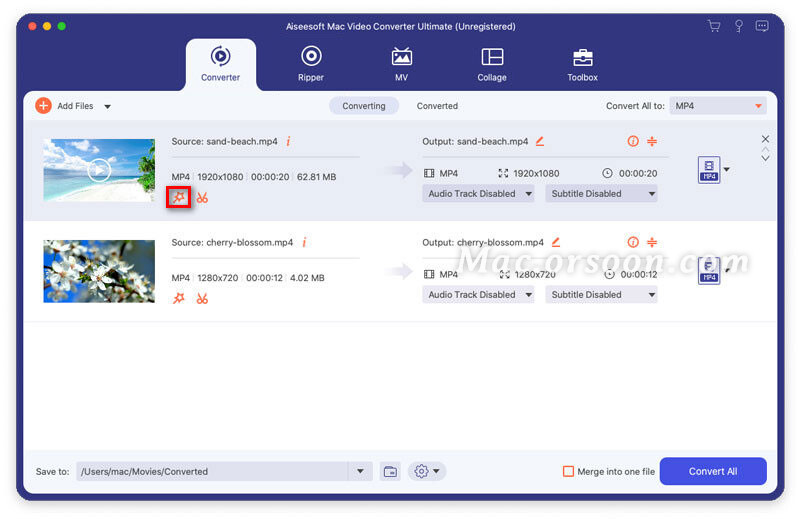The image size is (800, 519).
Task: Open the Add Files dropdown arrow
Action: [x=107, y=106]
